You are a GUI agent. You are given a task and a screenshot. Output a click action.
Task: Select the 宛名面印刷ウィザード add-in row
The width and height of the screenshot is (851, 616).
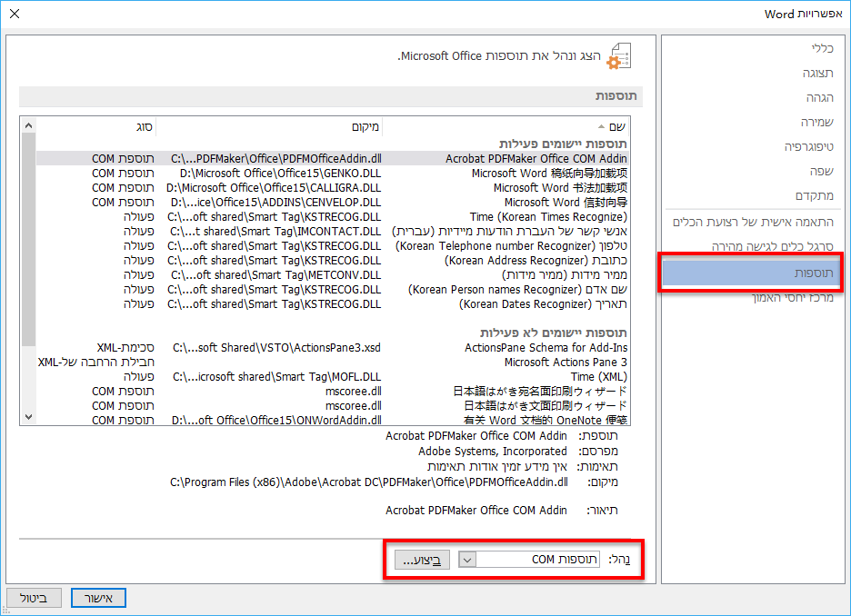pyautogui.click(x=333, y=391)
